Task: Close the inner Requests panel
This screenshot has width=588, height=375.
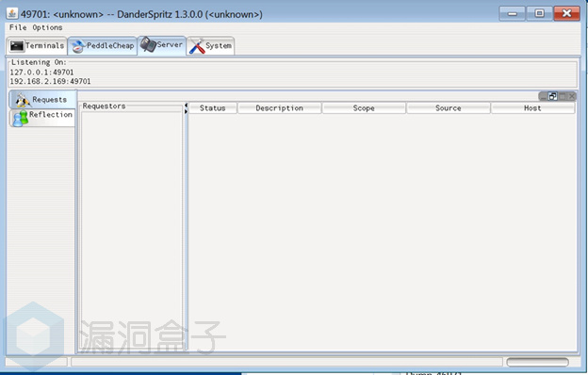Action: pos(571,96)
